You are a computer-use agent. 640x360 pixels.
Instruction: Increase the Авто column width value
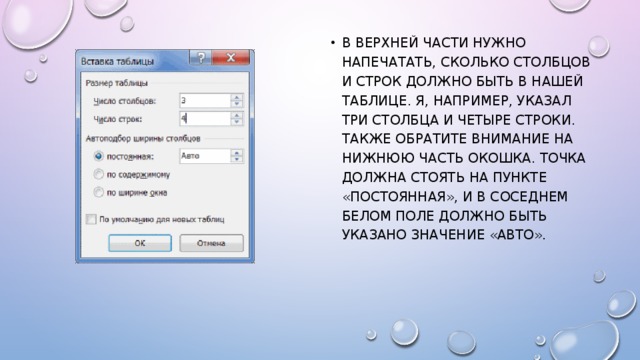click(x=237, y=153)
